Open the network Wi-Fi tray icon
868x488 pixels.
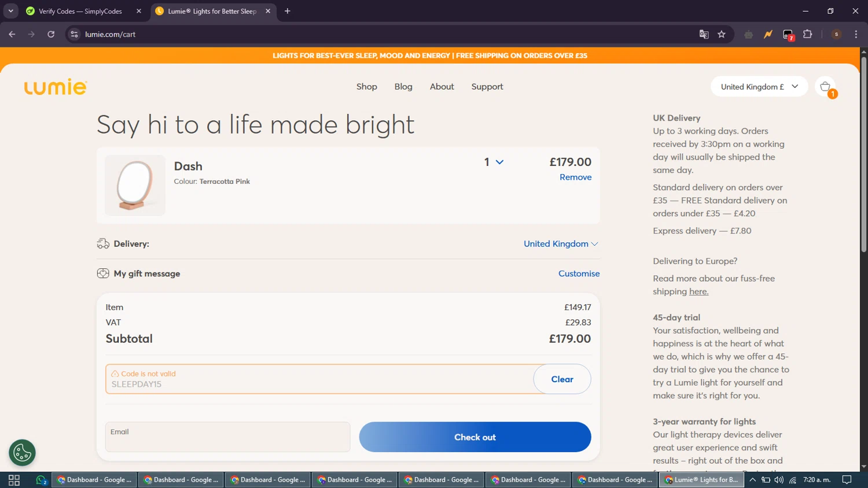[x=793, y=480]
